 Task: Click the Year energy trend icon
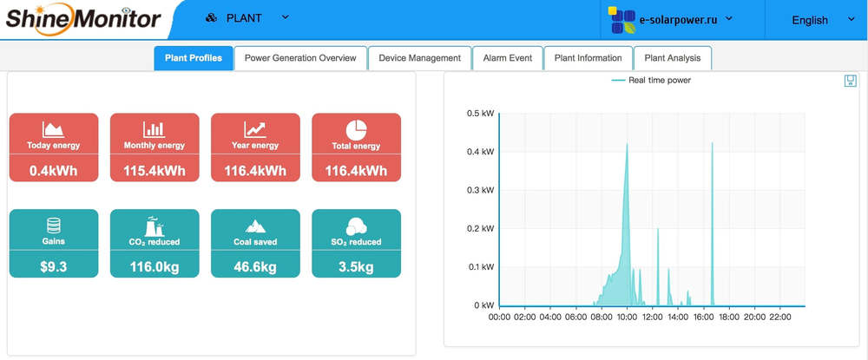255,129
